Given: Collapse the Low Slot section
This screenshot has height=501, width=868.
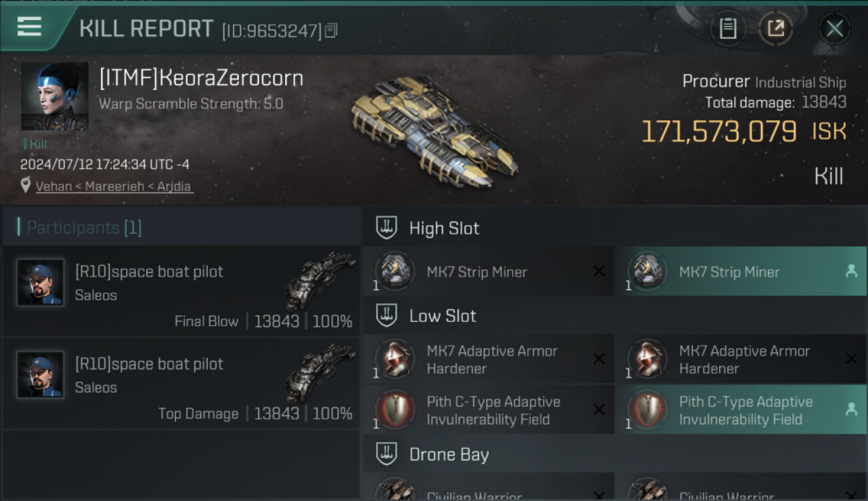Looking at the screenshot, I should pyautogui.click(x=387, y=315).
